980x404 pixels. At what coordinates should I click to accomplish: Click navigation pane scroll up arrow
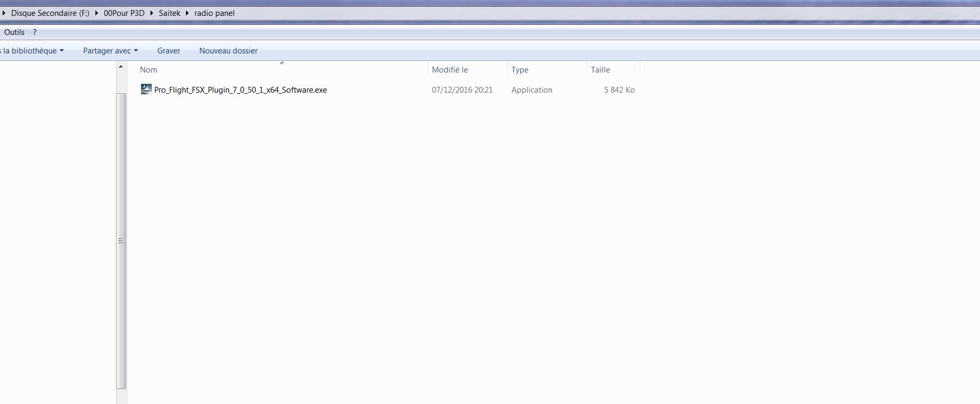click(121, 67)
